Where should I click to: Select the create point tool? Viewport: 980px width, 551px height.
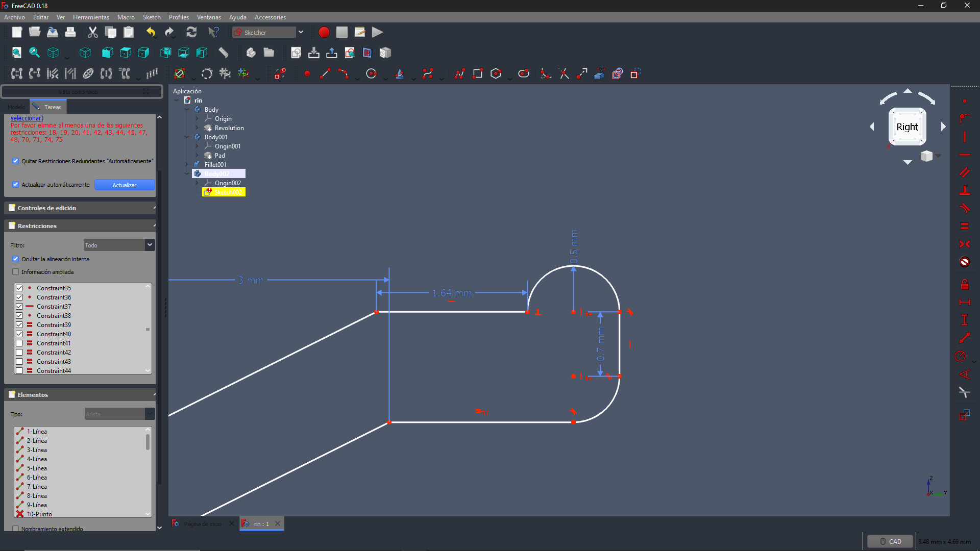tap(307, 74)
